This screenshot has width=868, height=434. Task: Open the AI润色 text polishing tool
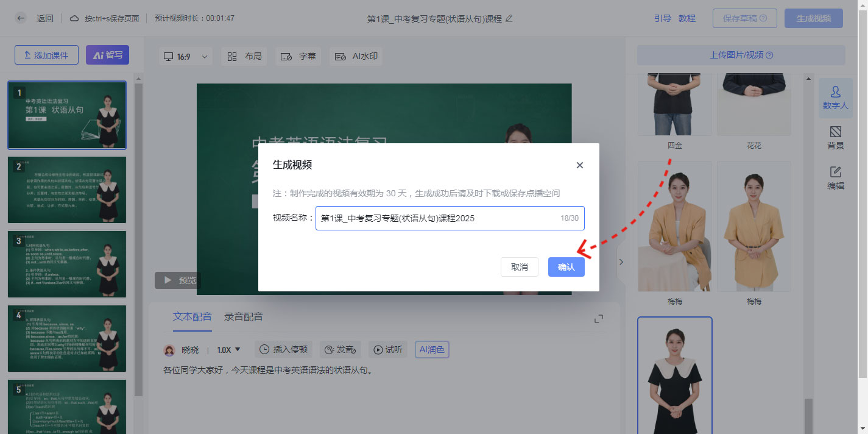[432, 349]
